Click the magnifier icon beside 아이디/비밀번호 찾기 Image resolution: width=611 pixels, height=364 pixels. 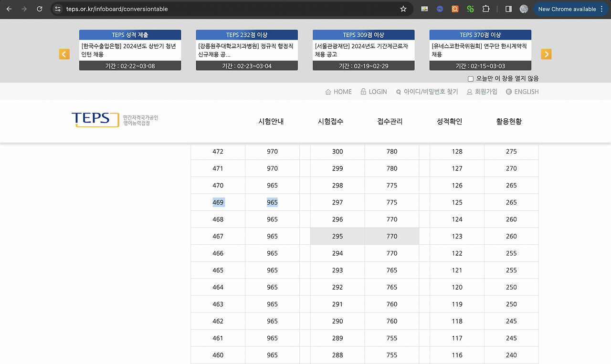click(x=398, y=92)
